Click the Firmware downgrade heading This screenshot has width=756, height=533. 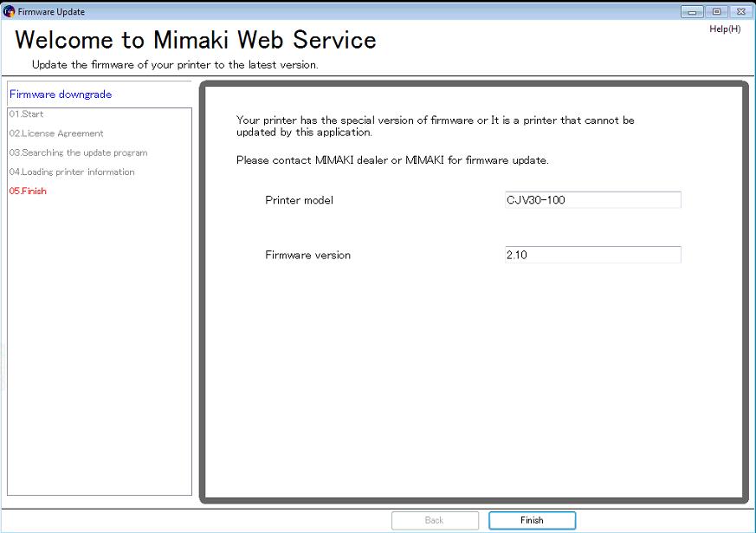pos(61,94)
